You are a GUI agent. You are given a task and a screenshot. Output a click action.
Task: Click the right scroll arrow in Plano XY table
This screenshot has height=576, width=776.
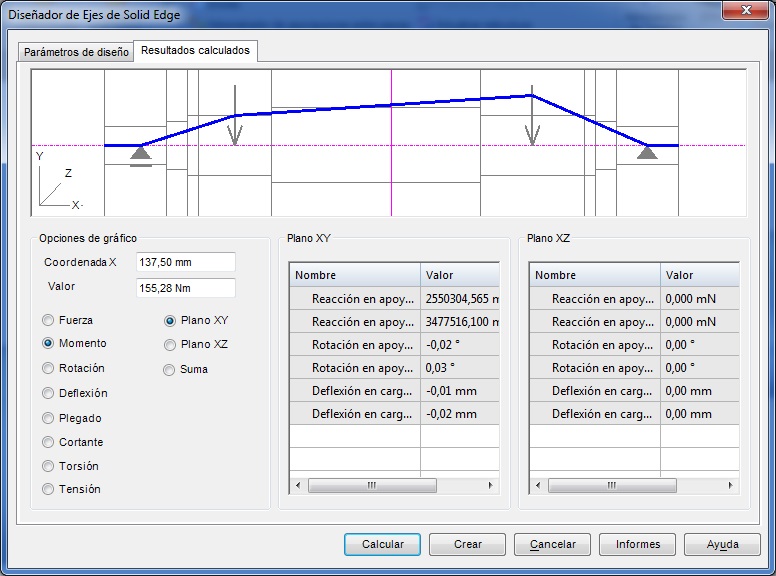[x=490, y=485]
